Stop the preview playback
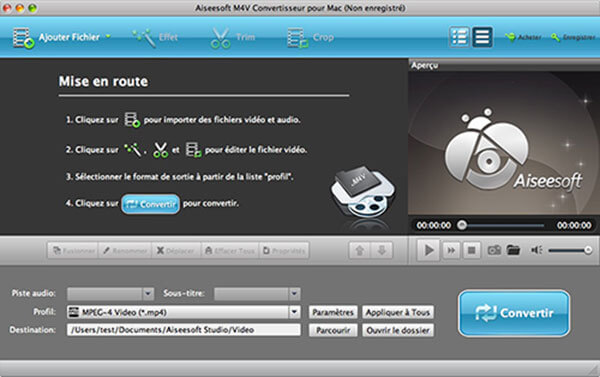Screen dimensions: 600x377 point(471,250)
